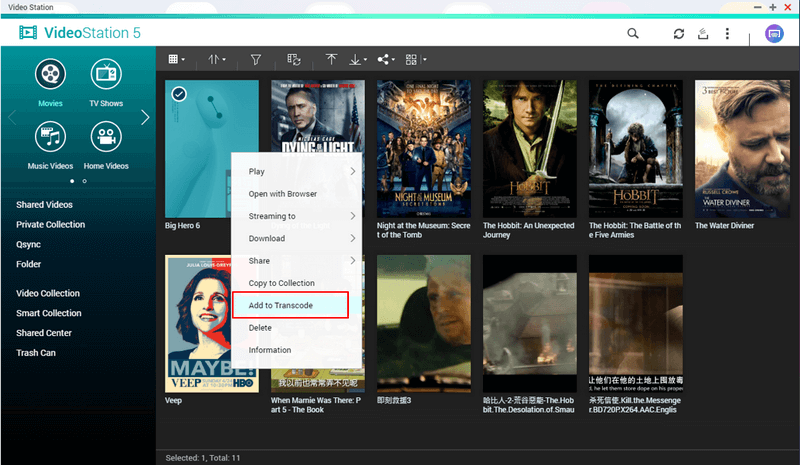Open Shared Videos in sidebar
Viewport: 800px width, 465px height.
(x=44, y=205)
